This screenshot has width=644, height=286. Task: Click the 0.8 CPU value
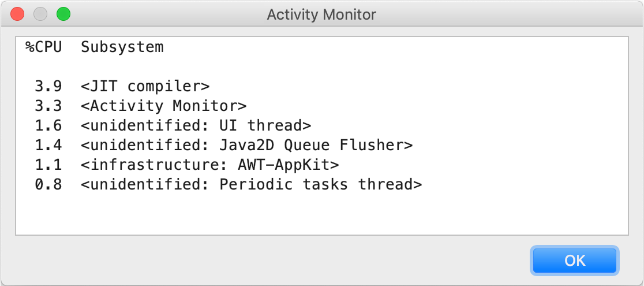click(x=48, y=185)
